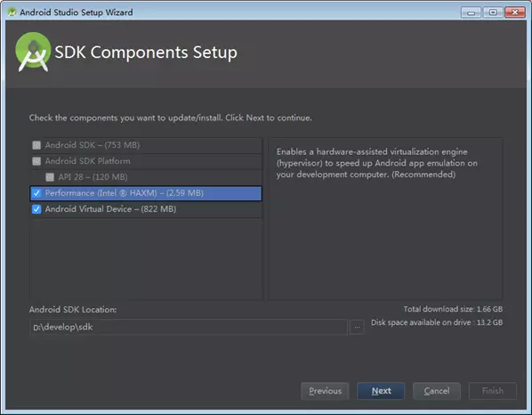Close the Setup Wizard window

coord(515,12)
